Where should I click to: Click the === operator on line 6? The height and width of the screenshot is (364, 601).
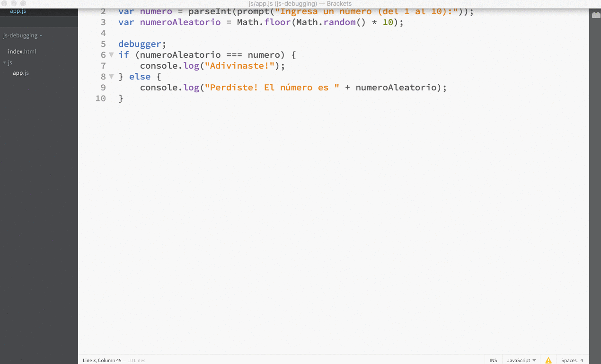point(234,55)
